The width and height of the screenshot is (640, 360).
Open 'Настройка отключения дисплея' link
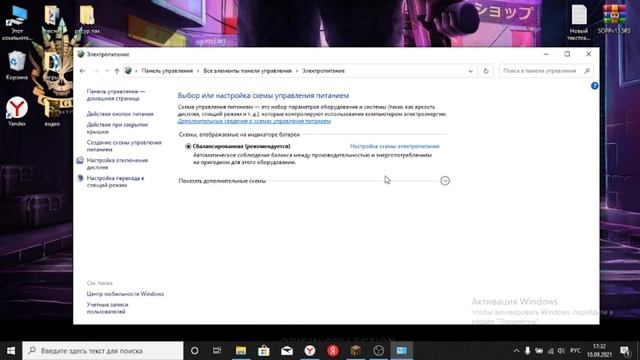pos(117,164)
